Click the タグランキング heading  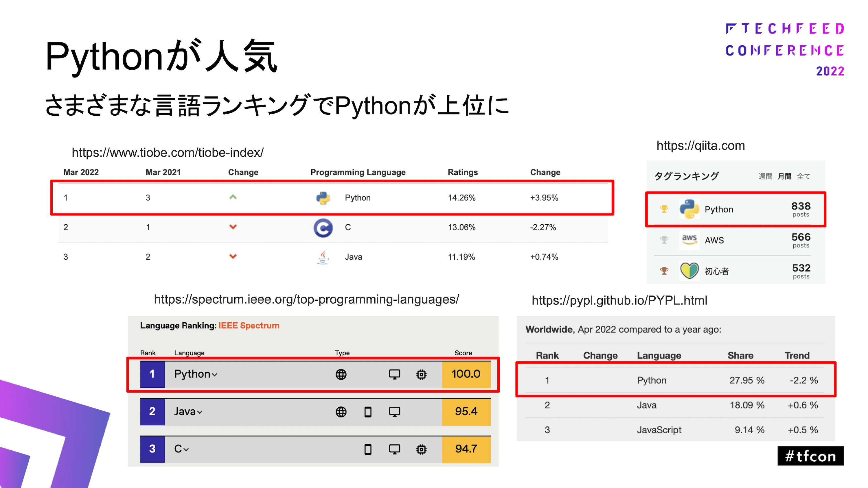click(686, 176)
